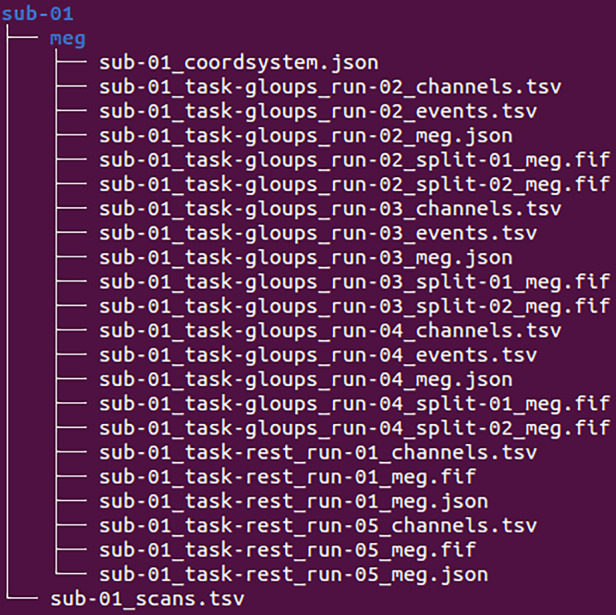The image size is (616, 615).
Task: Click sub-01_task-rest_run-01_channels.tsv
Action: pyautogui.click(x=318, y=453)
